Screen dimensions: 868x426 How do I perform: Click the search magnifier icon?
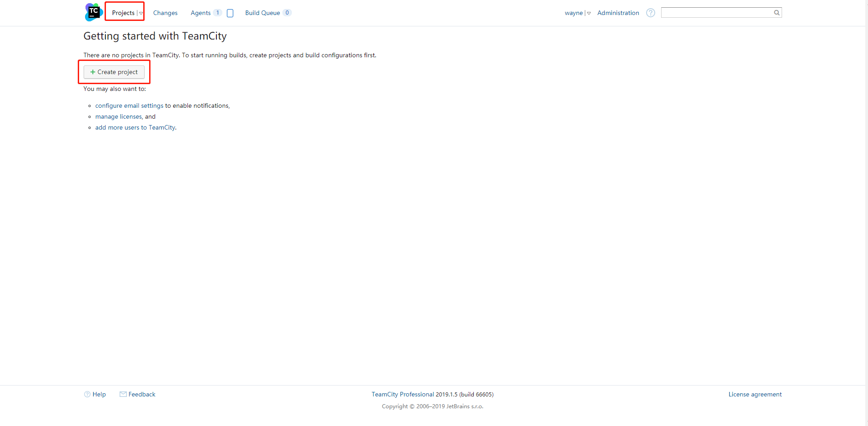click(777, 13)
